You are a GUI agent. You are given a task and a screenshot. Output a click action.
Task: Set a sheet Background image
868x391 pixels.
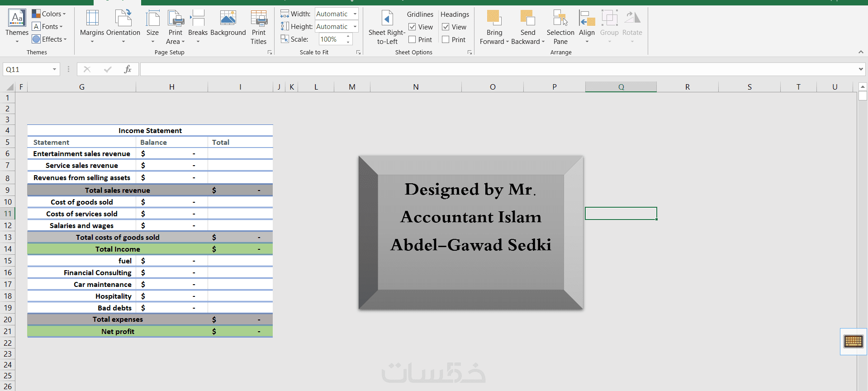228,24
